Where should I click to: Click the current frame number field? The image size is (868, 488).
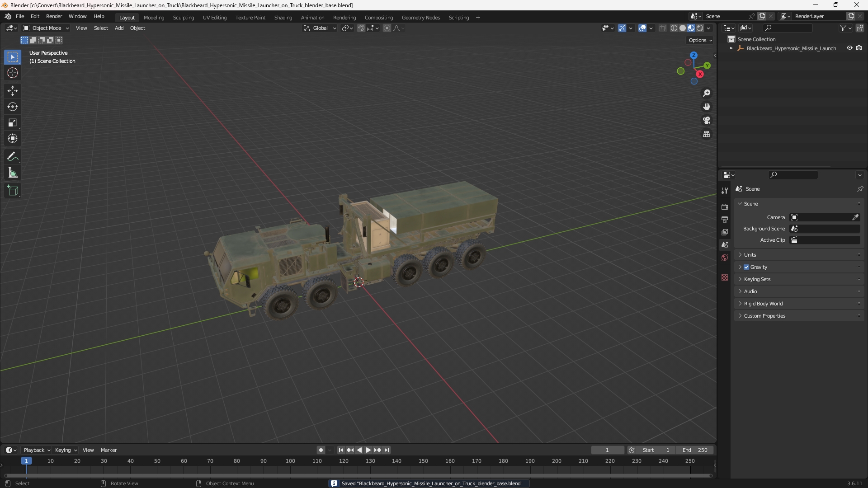pyautogui.click(x=607, y=450)
